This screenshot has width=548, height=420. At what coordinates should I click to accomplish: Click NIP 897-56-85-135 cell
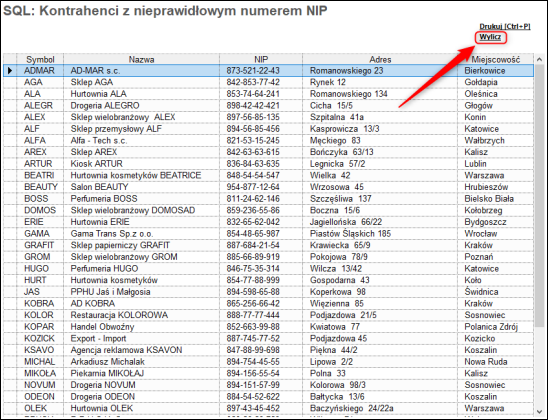point(261,117)
